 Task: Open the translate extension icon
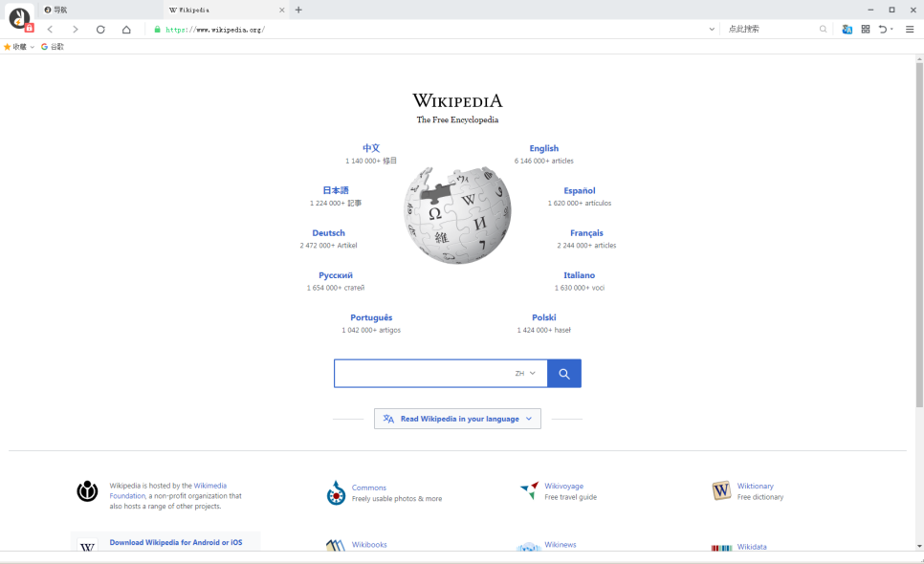pos(847,29)
